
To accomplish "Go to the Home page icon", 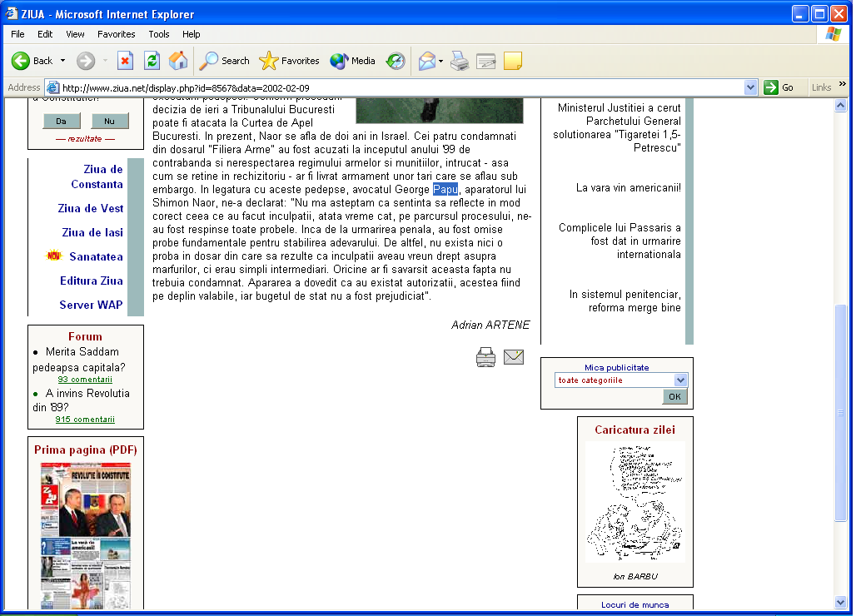I will point(178,61).
